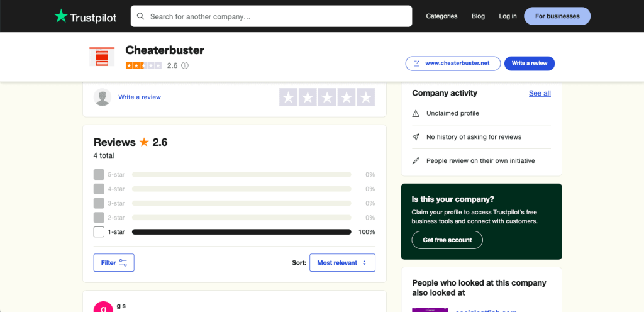644x312 pixels.
Task: Click the Write a review link
Action: click(x=140, y=97)
